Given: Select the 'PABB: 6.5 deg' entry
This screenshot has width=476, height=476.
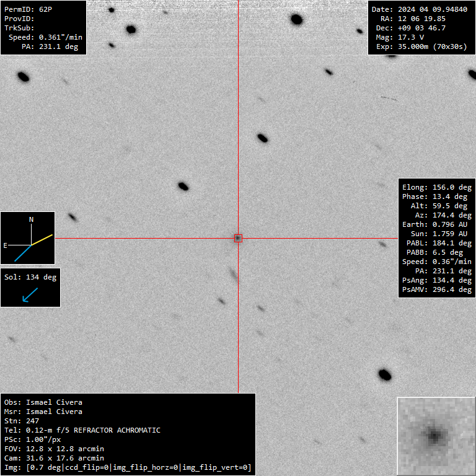Looking at the screenshot, I should (434, 252).
